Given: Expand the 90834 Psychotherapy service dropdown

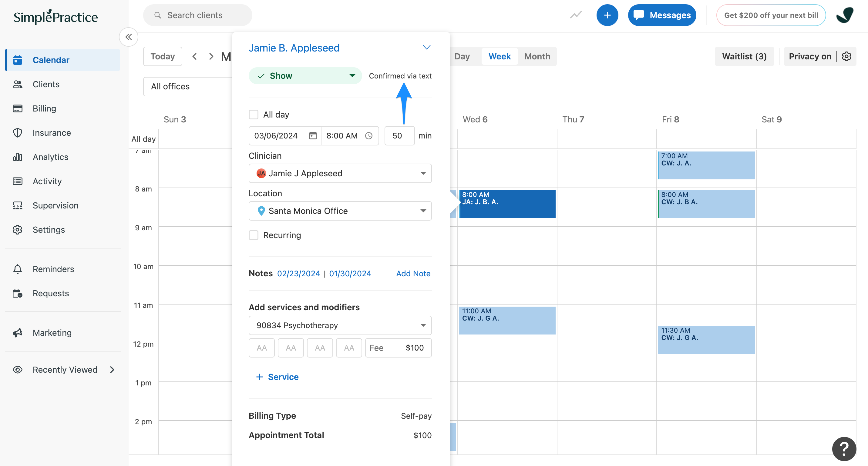Looking at the screenshot, I should click(x=422, y=325).
